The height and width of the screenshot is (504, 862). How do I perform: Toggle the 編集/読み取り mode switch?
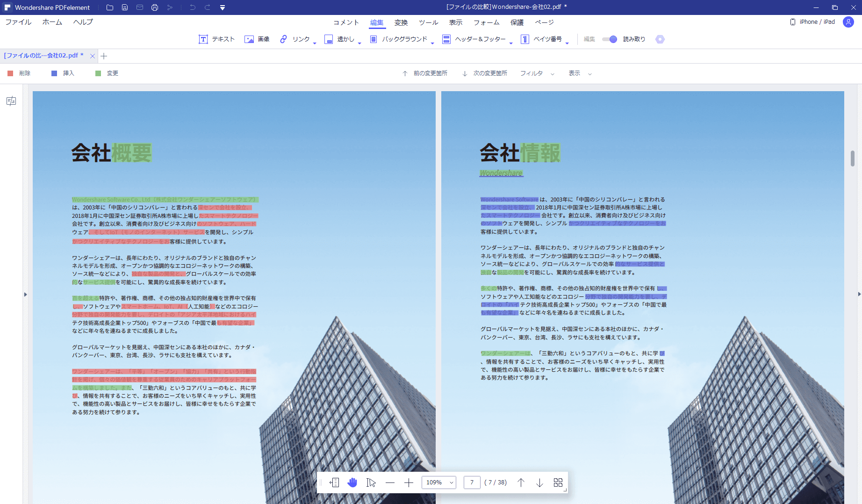[610, 39]
